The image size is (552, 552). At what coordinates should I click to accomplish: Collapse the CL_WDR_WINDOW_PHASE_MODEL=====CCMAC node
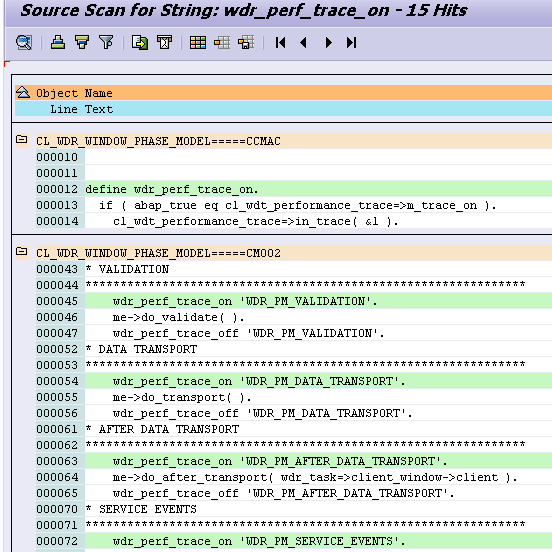point(22,139)
